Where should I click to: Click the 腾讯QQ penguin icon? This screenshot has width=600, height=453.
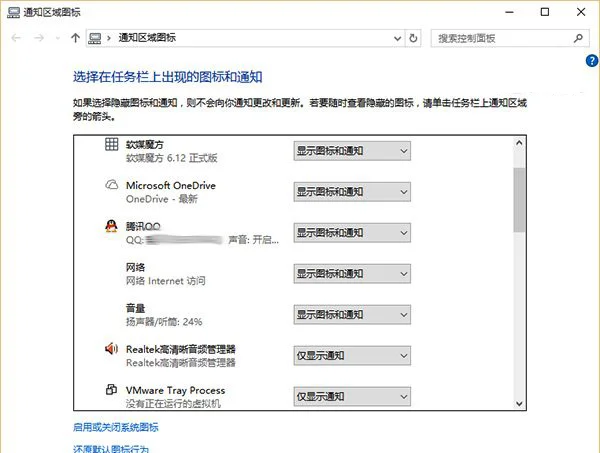click(x=111, y=226)
